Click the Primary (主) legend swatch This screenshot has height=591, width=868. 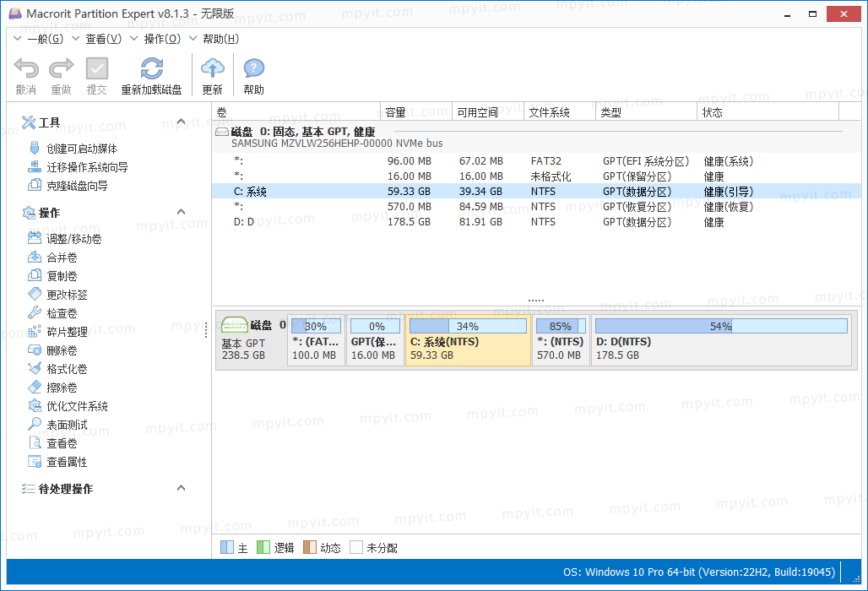pyautogui.click(x=227, y=547)
